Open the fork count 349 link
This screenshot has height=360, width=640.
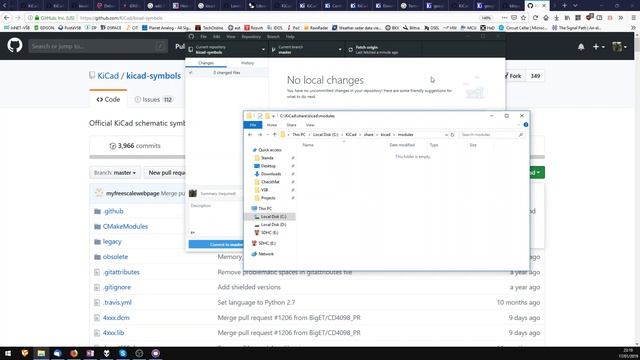click(x=535, y=76)
